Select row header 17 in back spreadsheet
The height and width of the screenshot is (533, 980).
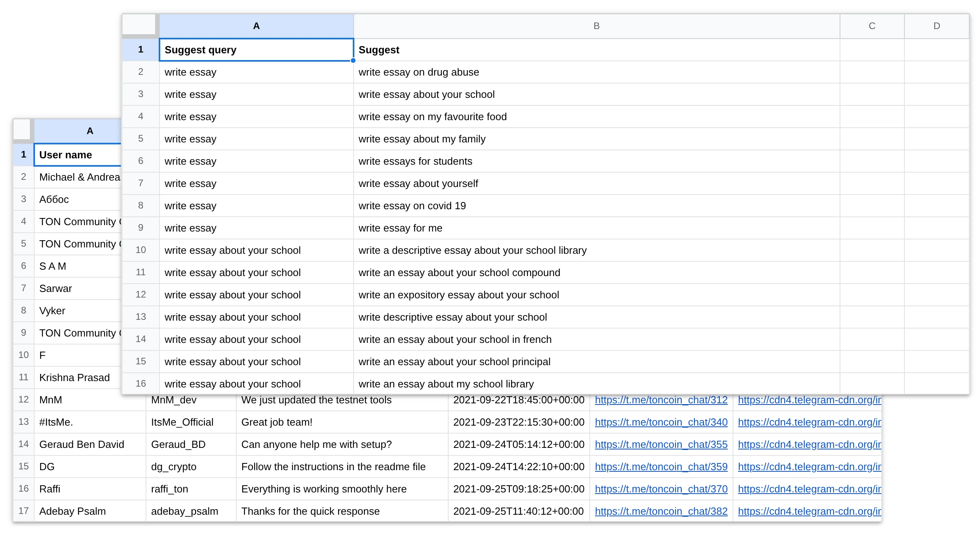click(x=24, y=511)
